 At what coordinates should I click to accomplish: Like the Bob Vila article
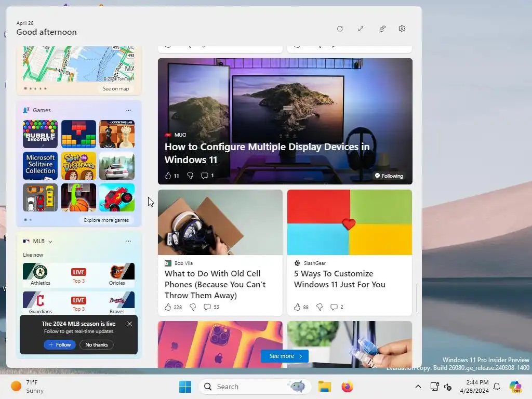point(168,307)
